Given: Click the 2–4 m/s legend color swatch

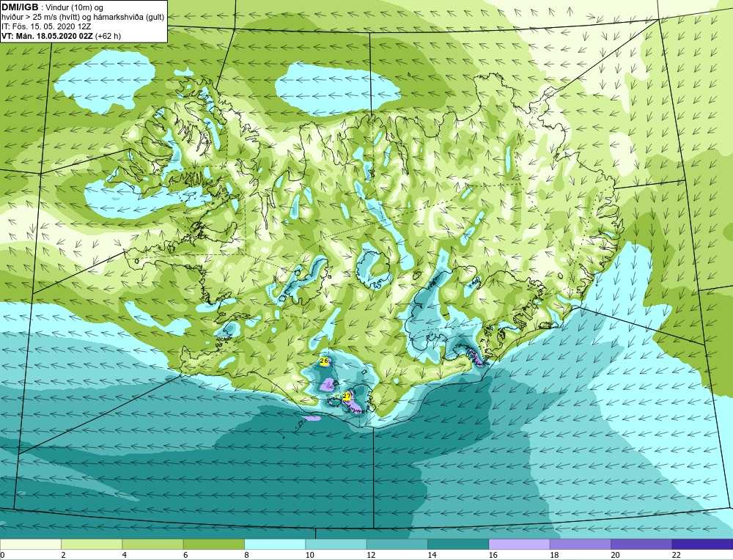Looking at the screenshot, I should (x=92, y=544).
